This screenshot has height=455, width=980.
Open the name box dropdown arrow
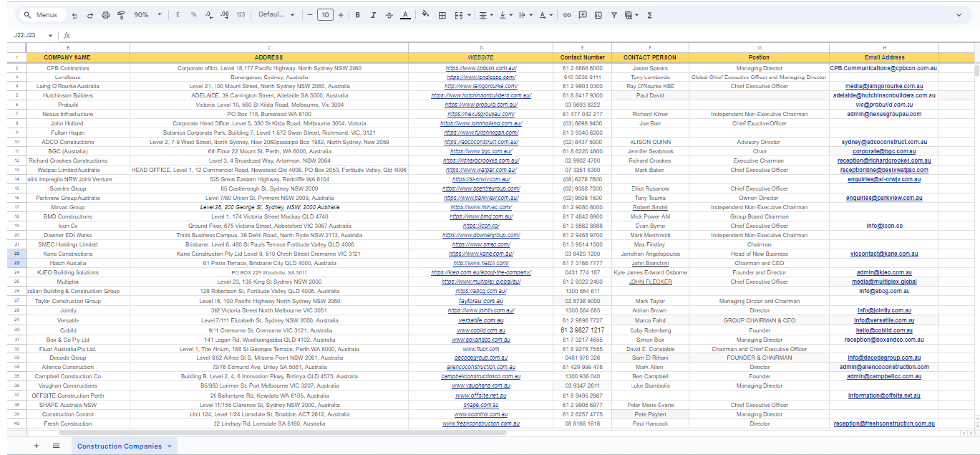[x=50, y=35]
